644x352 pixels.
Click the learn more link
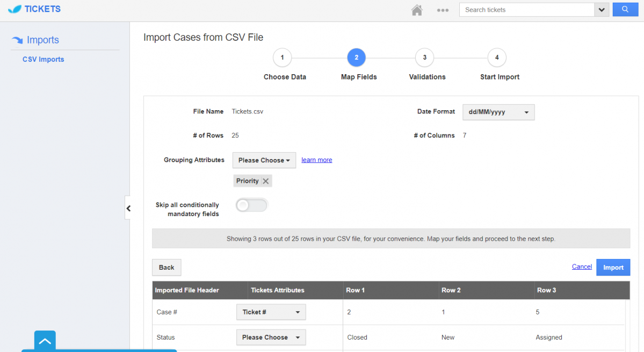316,160
